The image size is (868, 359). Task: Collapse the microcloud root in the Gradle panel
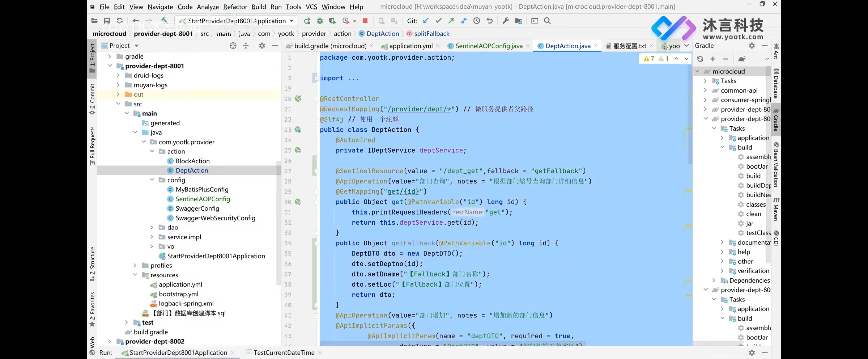click(697, 71)
